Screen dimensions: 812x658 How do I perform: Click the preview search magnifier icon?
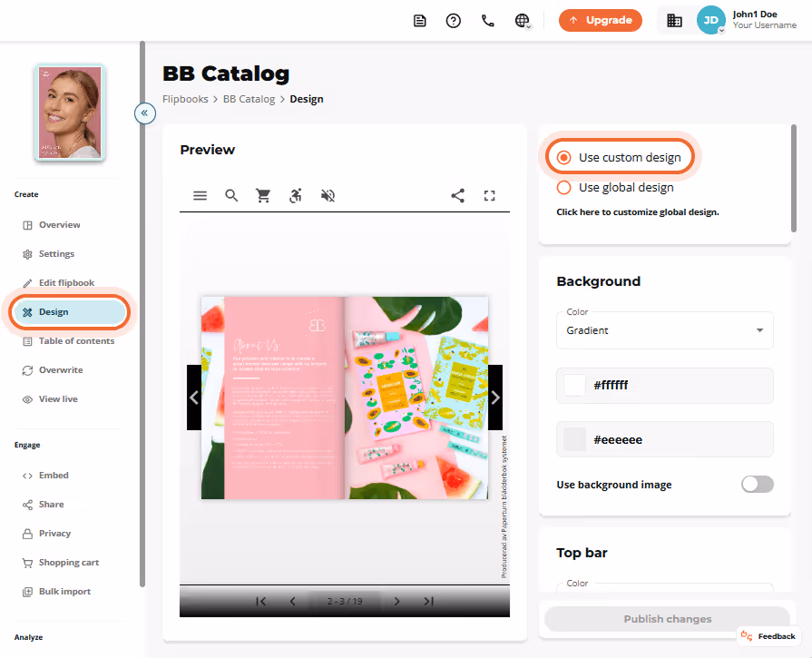[x=231, y=195]
